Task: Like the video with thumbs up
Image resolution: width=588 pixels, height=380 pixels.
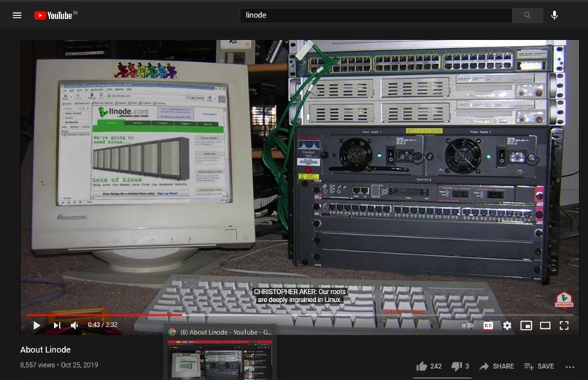Action: pyautogui.click(x=422, y=366)
